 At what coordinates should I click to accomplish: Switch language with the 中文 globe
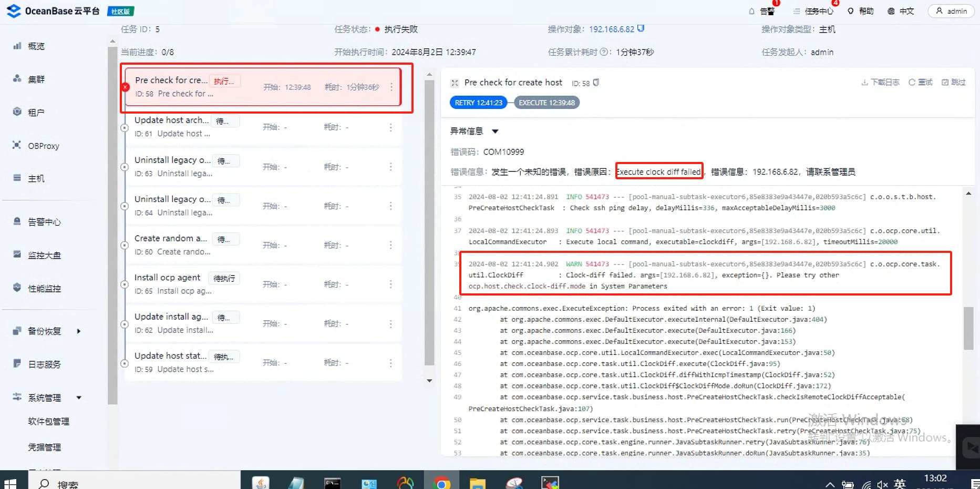[x=901, y=11]
